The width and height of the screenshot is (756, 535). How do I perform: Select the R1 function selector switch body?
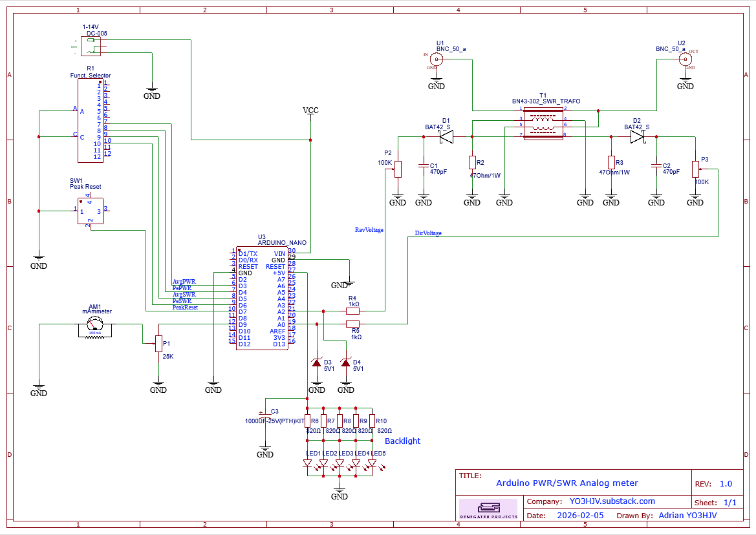click(x=91, y=121)
